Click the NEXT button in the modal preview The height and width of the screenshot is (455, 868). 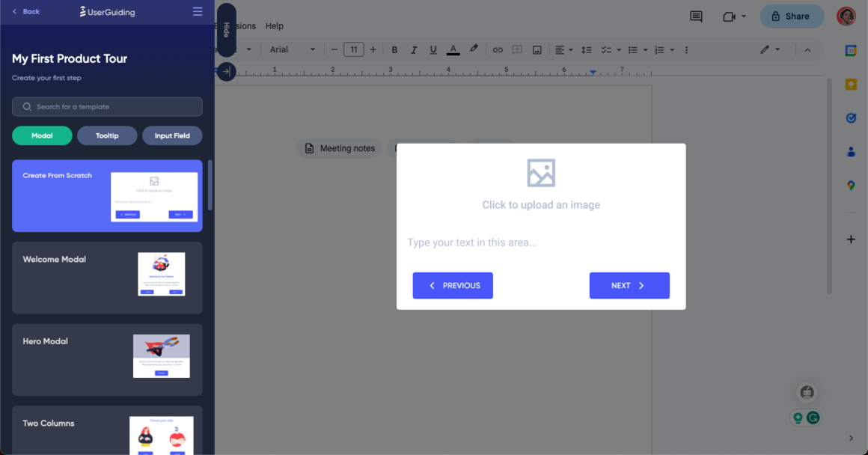click(629, 285)
